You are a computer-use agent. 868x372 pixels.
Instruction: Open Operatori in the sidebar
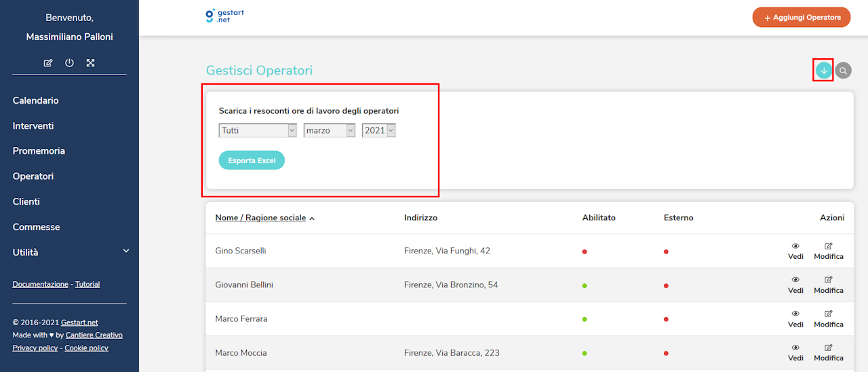(x=33, y=176)
